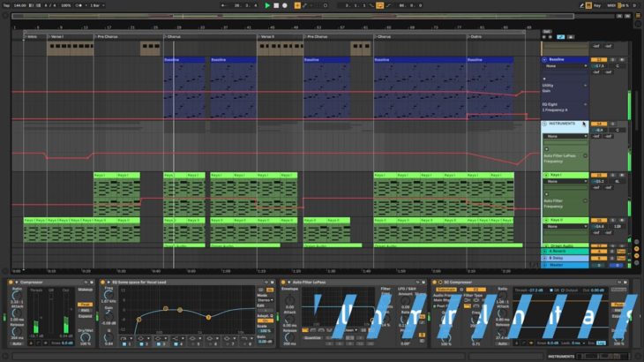The height and width of the screenshot is (362, 644).
Task: Select the Bassline track header
Action: point(565,59)
